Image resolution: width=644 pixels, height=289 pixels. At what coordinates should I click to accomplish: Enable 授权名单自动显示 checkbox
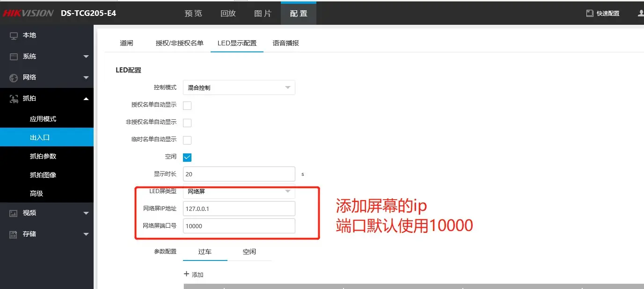(x=187, y=105)
